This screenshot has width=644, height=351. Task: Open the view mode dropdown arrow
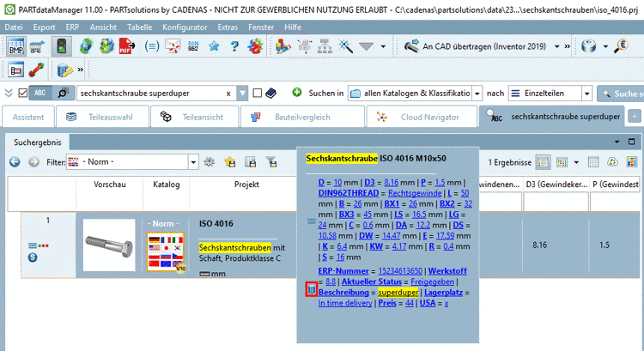(x=576, y=162)
